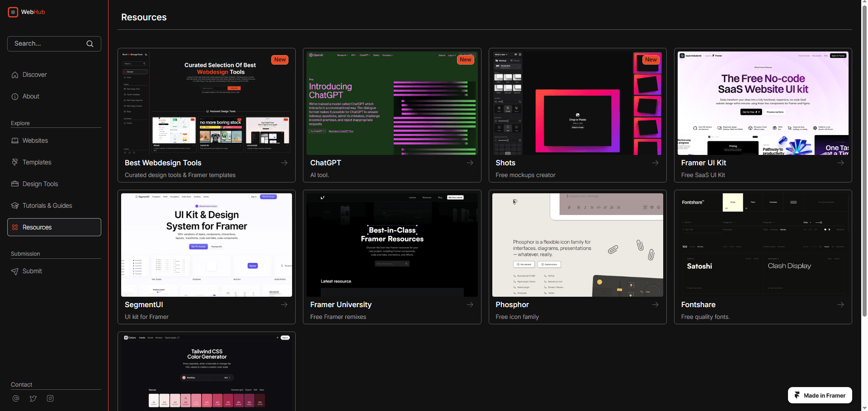Screen dimensions: 868x411
Task: Click the Tutorials graduation cap icon
Action: coord(15,205)
